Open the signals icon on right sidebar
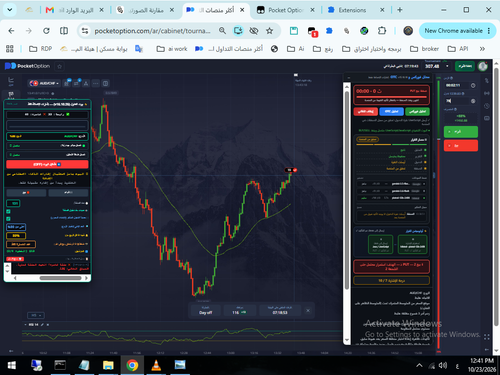The width and height of the screenshot is (500, 375). tap(487, 93)
